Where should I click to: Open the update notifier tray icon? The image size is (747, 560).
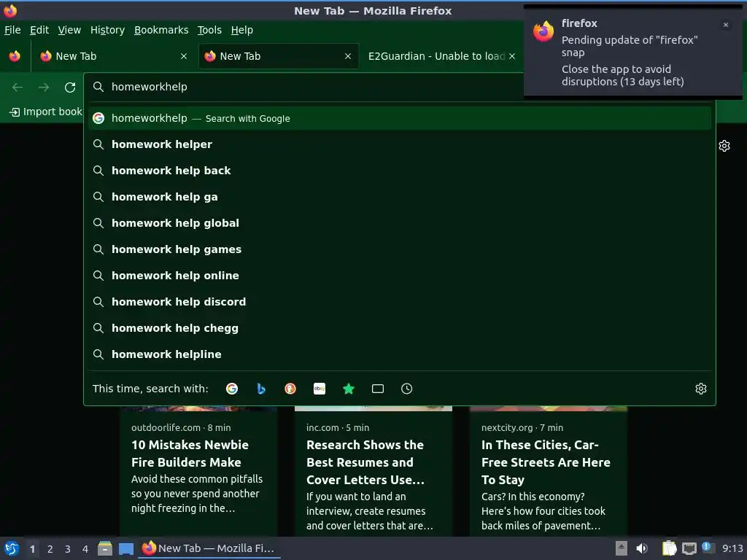pyautogui.click(x=708, y=548)
